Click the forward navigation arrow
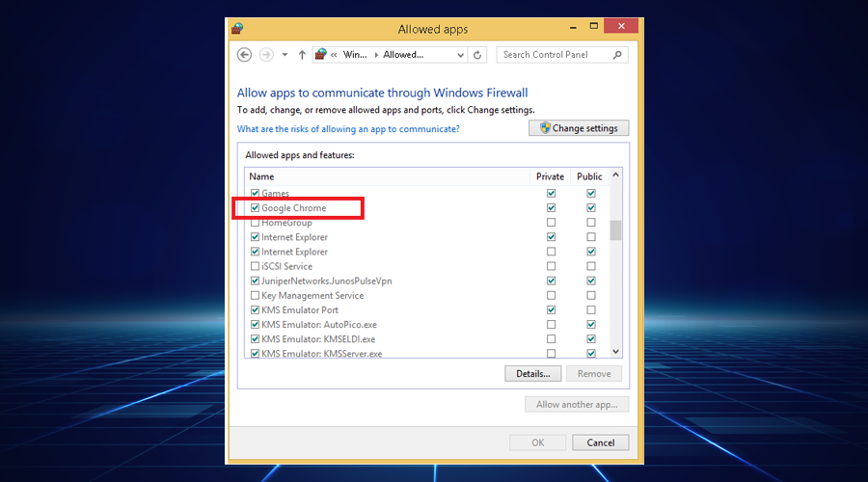The height and width of the screenshot is (482, 868). [x=266, y=55]
